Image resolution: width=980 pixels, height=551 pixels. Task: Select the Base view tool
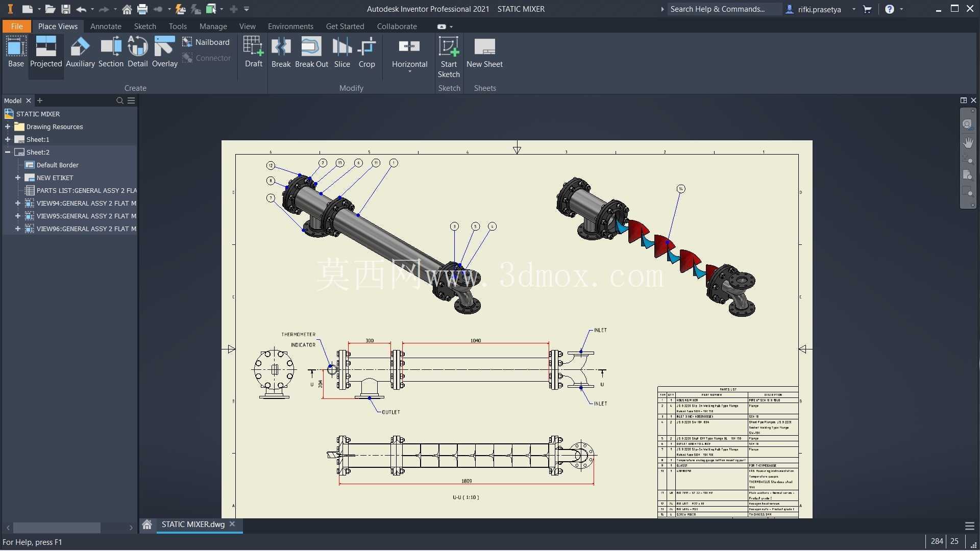click(16, 52)
